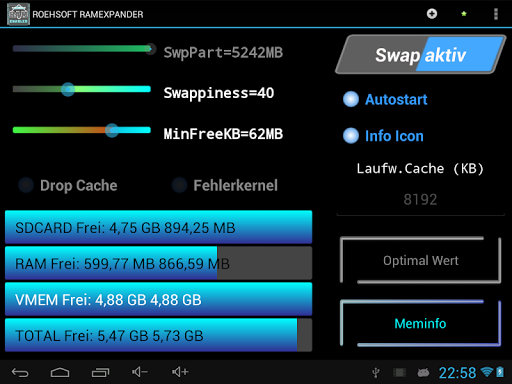512x384 pixels.
Task: Toggle the Info Icon option
Action: tap(383, 136)
